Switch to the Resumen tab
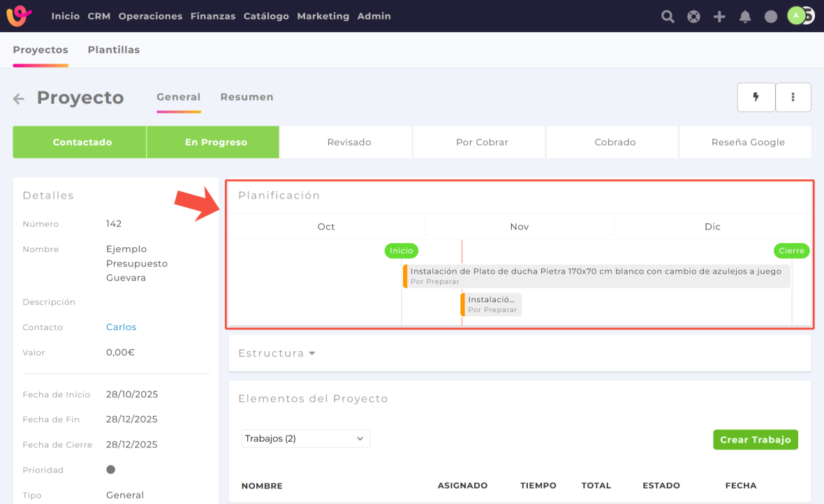Image resolution: width=824 pixels, height=504 pixels. pos(247,97)
